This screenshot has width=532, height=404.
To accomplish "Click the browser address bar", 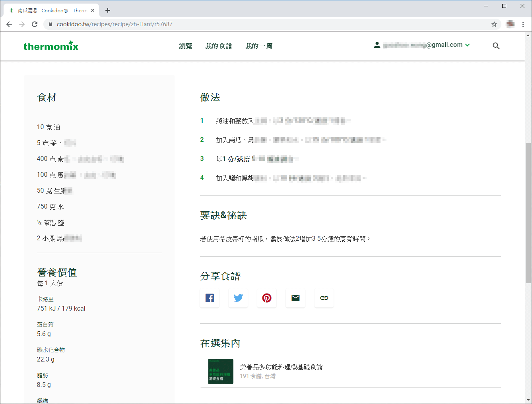I will tap(159, 24).
